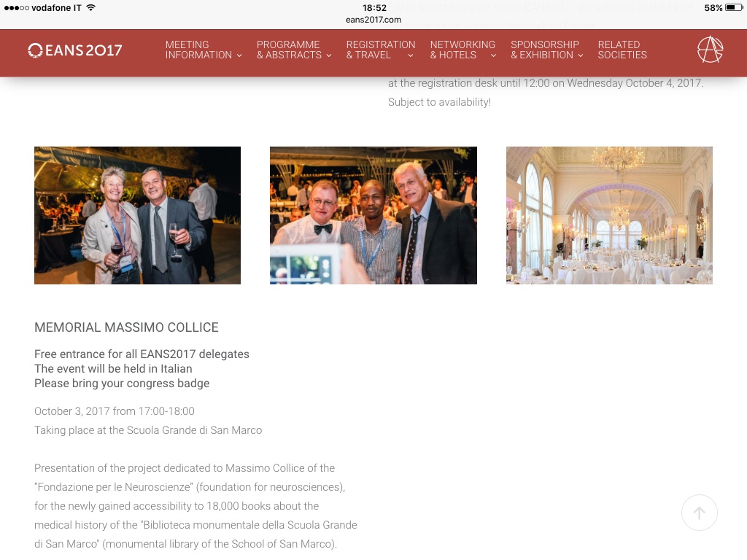The width and height of the screenshot is (747, 560).
Task: Open the Meeting Information menu
Action: pos(198,50)
